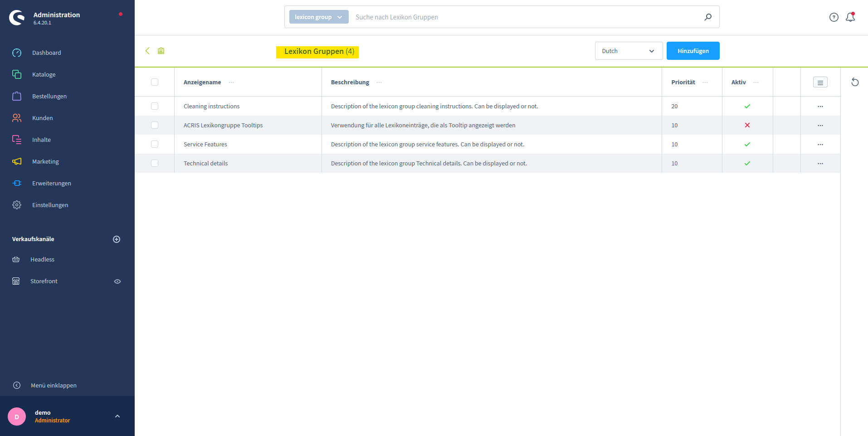
Task: Check the Technical details row checkbox
Action: coord(155,163)
